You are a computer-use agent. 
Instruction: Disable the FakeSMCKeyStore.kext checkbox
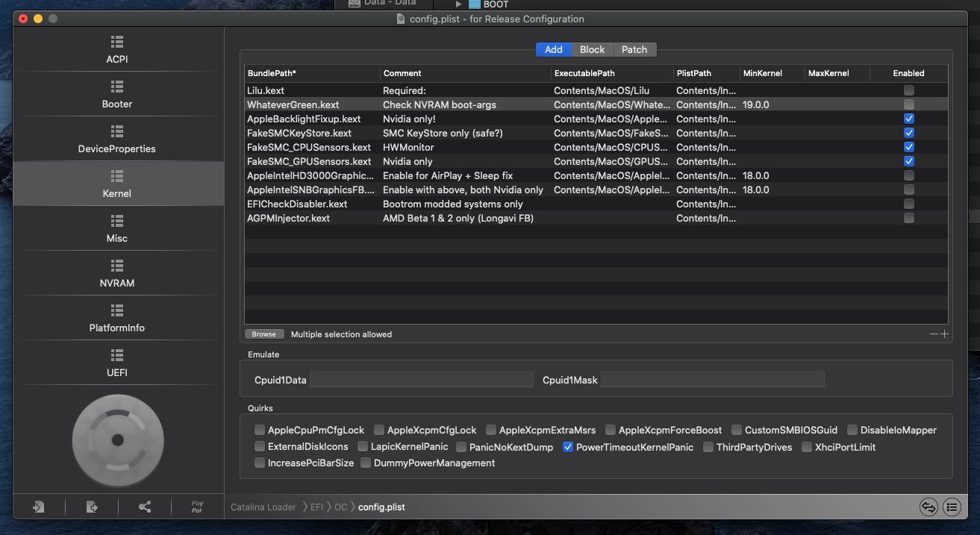(908, 133)
